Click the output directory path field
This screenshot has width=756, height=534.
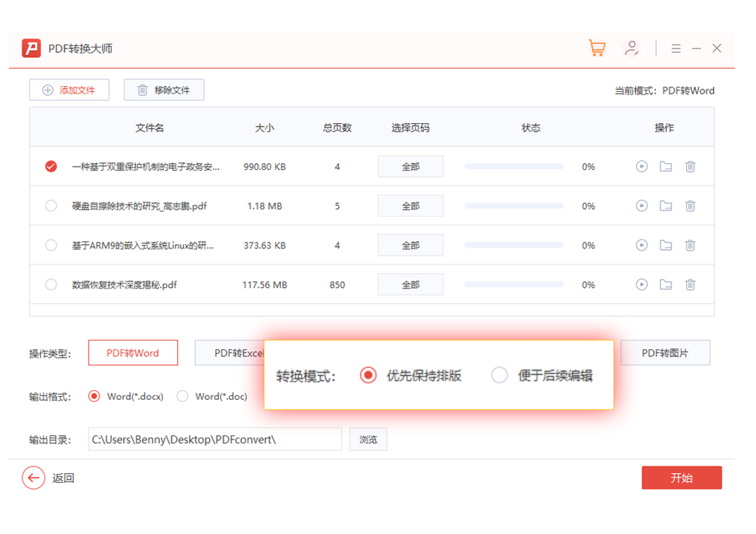(215, 439)
